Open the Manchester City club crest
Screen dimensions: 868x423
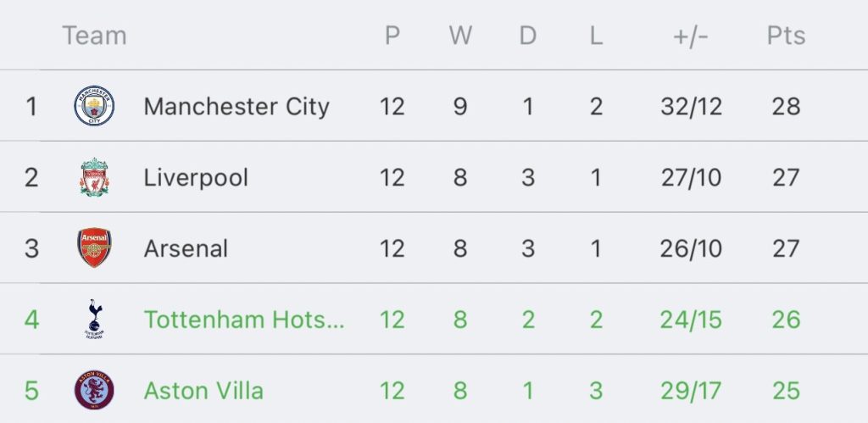point(94,106)
